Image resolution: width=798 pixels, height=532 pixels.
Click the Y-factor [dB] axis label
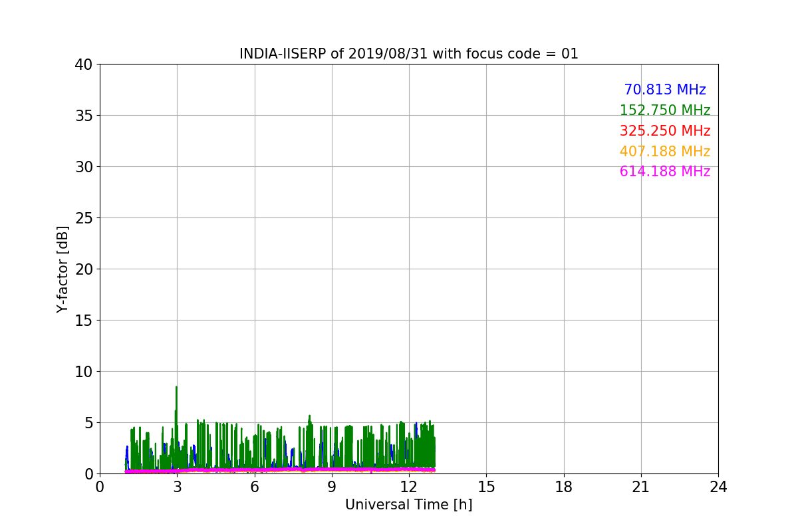pyautogui.click(x=63, y=269)
